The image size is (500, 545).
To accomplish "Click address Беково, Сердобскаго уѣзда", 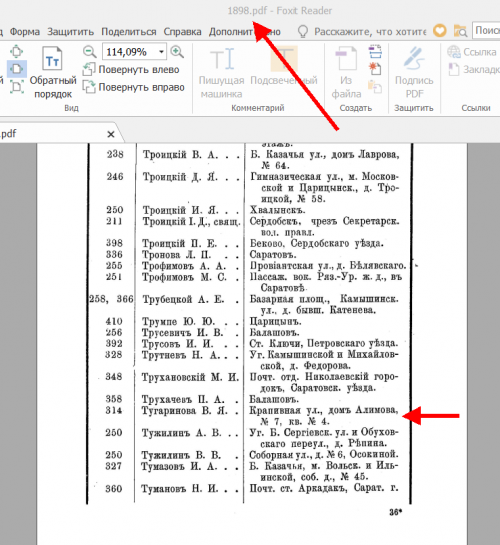I will point(317,243).
